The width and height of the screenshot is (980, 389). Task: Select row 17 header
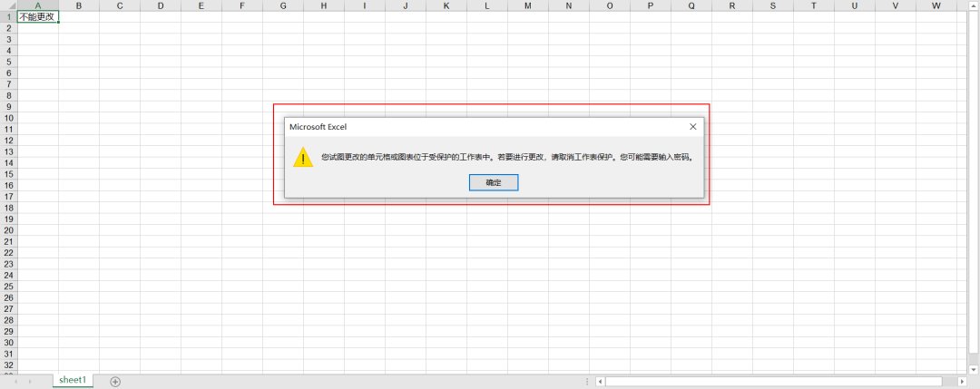[9, 197]
